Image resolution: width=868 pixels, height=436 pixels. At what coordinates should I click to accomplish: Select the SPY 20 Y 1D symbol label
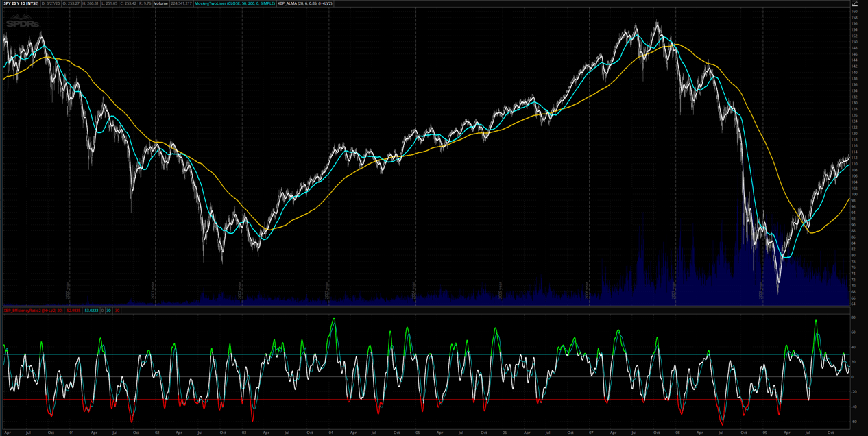click(x=23, y=3)
